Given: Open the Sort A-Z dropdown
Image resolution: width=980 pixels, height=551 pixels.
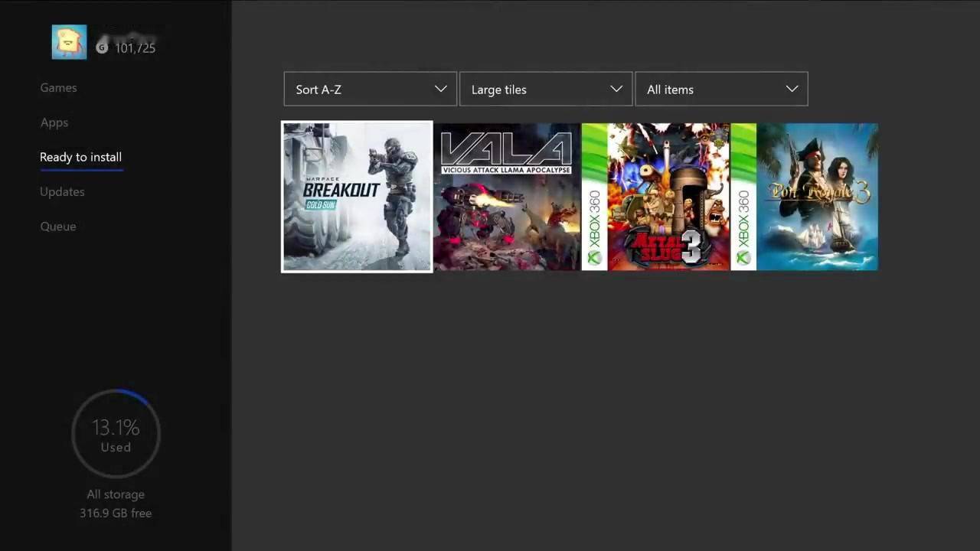Looking at the screenshot, I should tap(370, 89).
